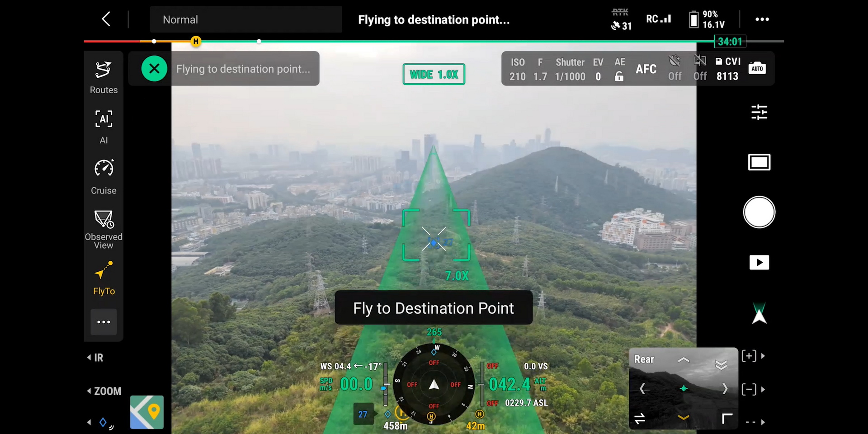Viewport: 868px width, 434px height.
Task: Open the top-right three-dot menu
Action: [x=762, y=19]
